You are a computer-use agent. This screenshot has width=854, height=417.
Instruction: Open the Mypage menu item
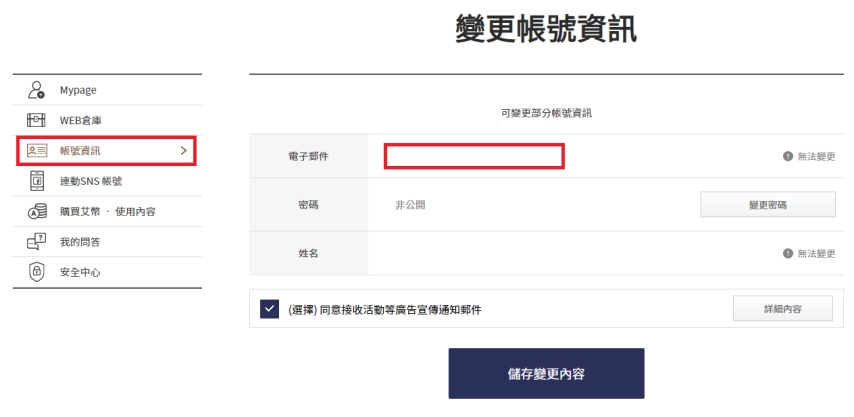coord(78,90)
